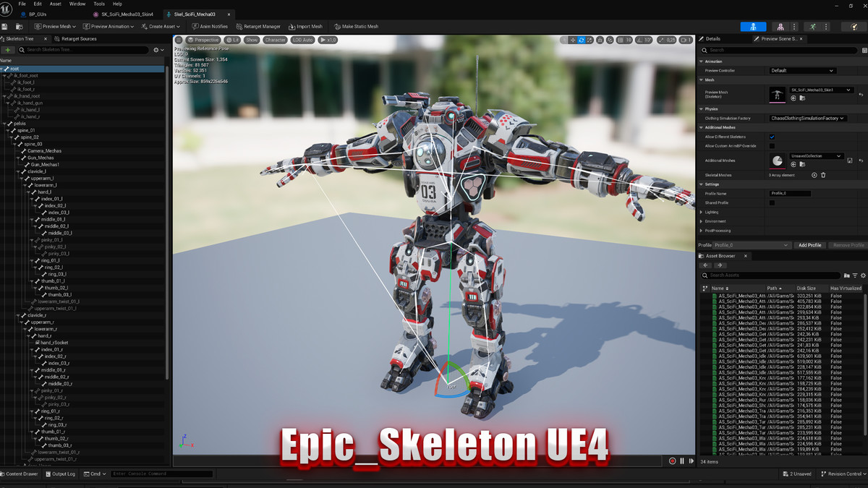Enable Allow Custom AnimBP Override checkbox

tap(772, 145)
